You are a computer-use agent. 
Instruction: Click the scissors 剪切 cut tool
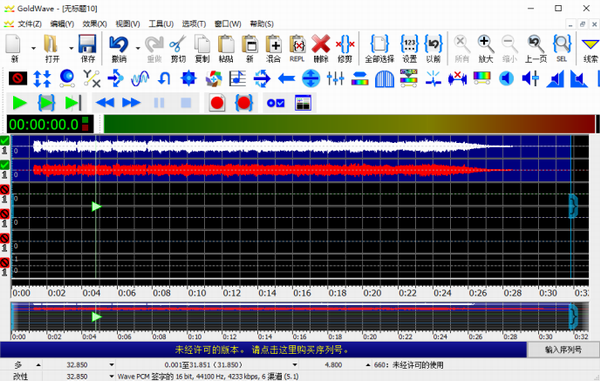(x=178, y=48)
